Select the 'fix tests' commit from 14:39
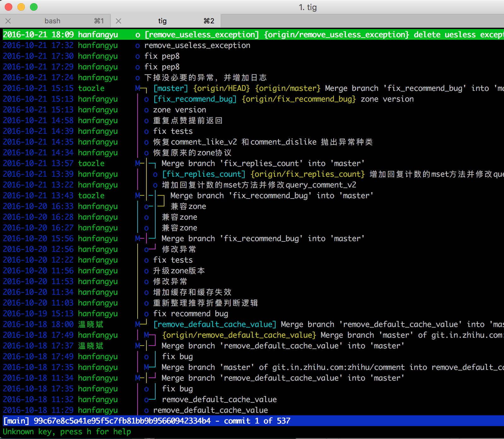The image size is (504, 439). click(x=173, y=131)
